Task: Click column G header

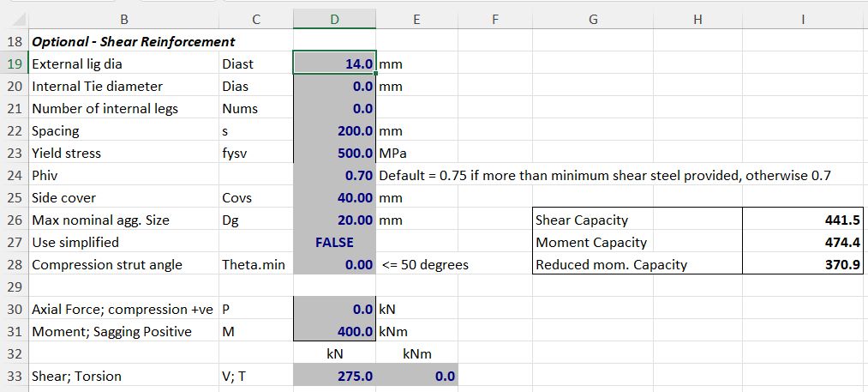Action: click(593, 19)
